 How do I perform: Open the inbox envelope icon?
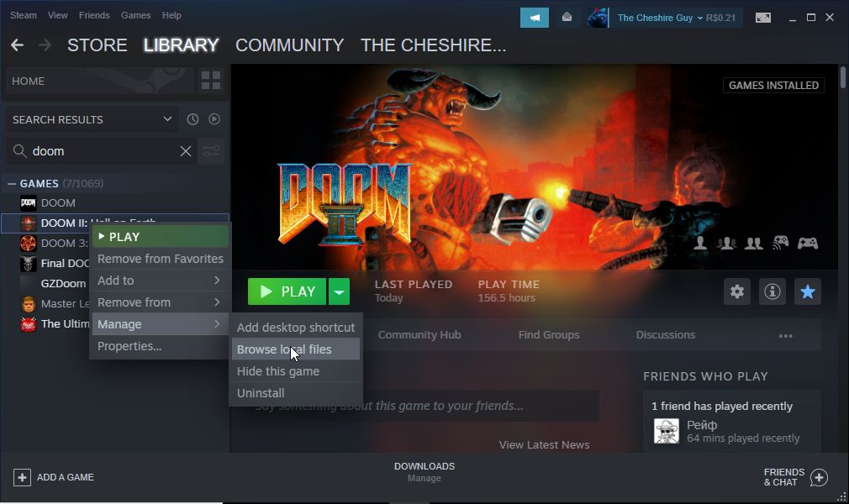coord(567,18)
